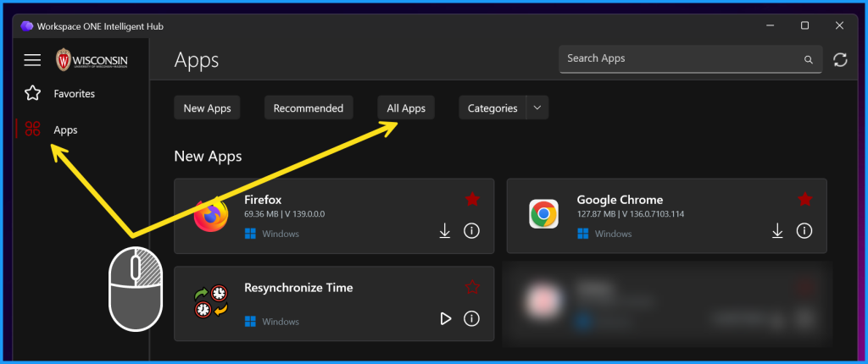This screenshot has width=868, height=364.
Task: Download Google Chrome using the install icon
Action: point(777,231)
